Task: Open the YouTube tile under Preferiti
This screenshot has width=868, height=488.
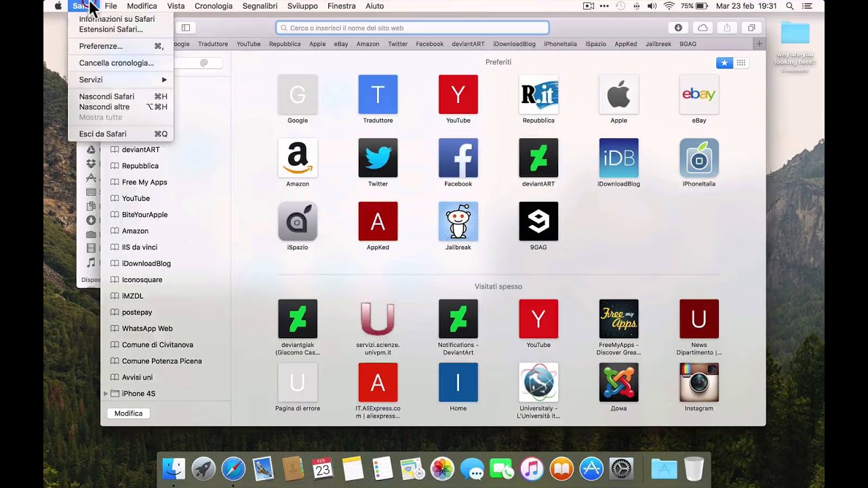Action: pos(458,94)
